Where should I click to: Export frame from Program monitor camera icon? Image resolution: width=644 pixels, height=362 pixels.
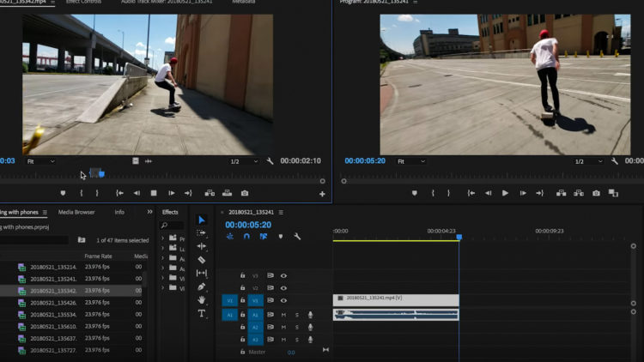coord(597,193)
